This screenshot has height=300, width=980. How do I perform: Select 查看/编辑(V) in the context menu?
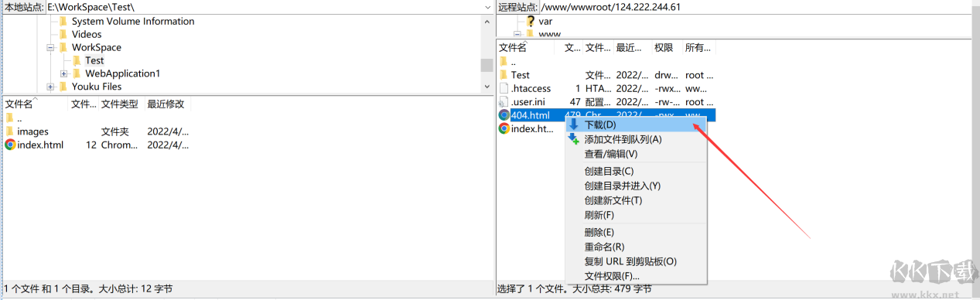(x=635, y=154)
